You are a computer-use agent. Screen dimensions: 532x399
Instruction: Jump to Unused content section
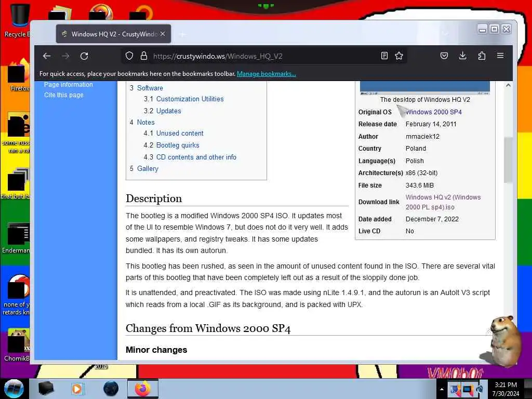180,134
